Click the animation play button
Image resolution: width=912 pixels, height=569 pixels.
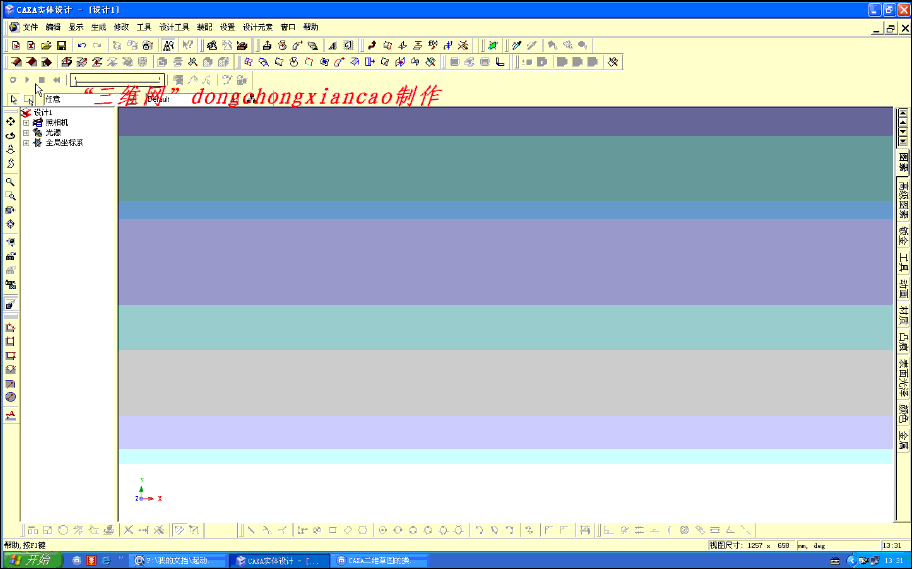(x=27, y=80)
